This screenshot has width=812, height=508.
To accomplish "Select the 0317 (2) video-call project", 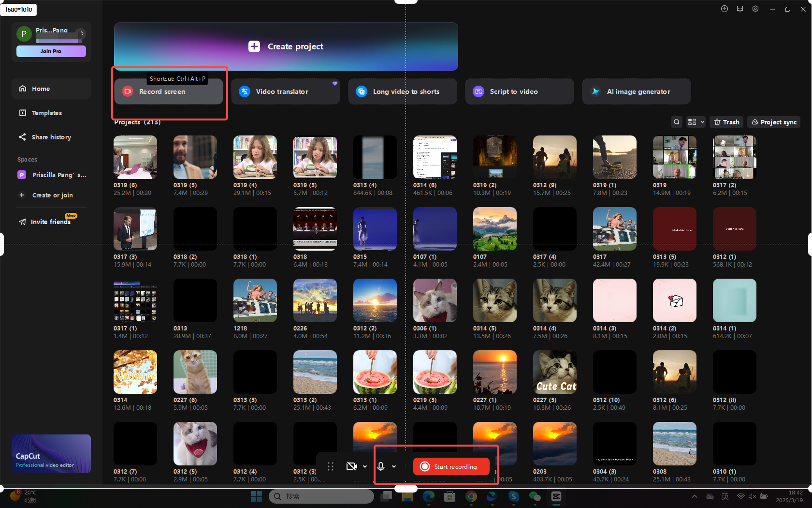I will click(x=735, y=157).
